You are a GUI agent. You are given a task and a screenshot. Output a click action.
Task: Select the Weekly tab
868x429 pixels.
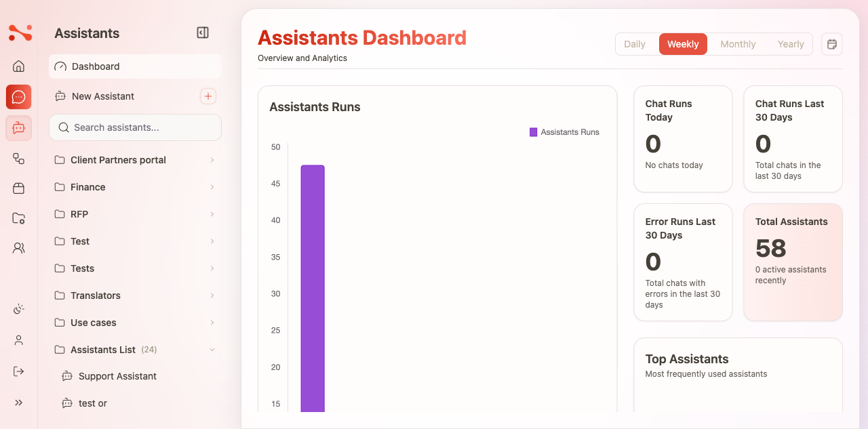click(x=683, y=44)
